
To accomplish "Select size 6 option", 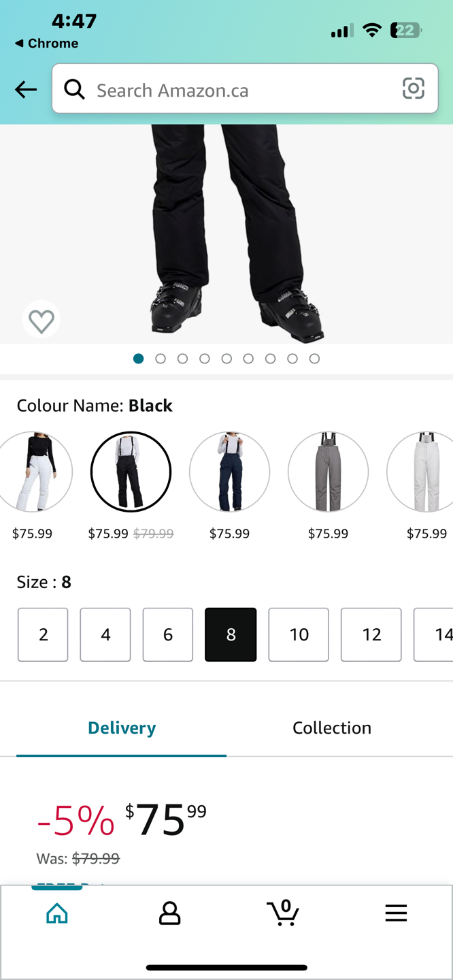I will point(168,634).
